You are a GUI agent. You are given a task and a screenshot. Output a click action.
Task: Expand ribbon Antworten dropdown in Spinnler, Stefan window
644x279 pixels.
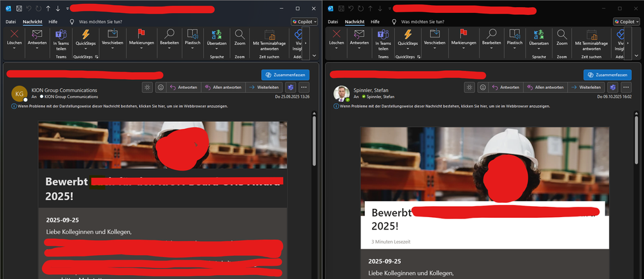coord(359,48)
